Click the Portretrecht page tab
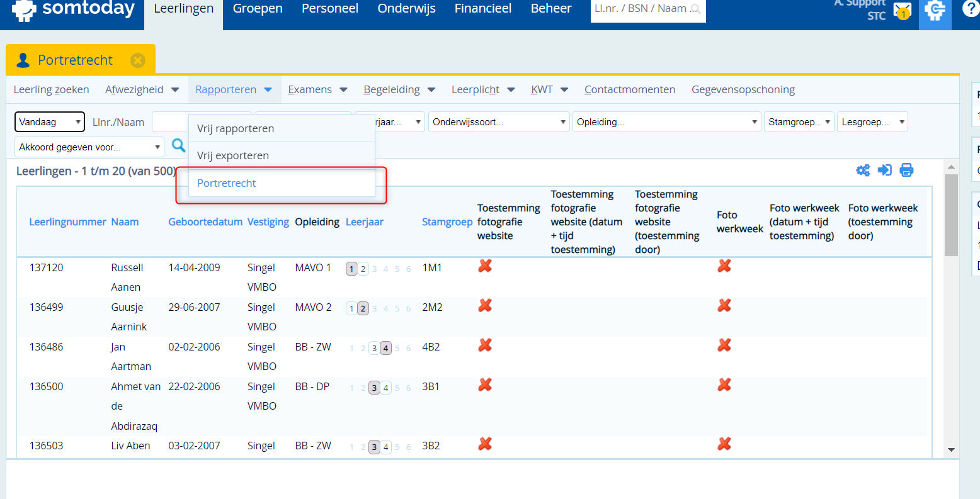This screenshot has width=980, height=499. click(81, 60)
